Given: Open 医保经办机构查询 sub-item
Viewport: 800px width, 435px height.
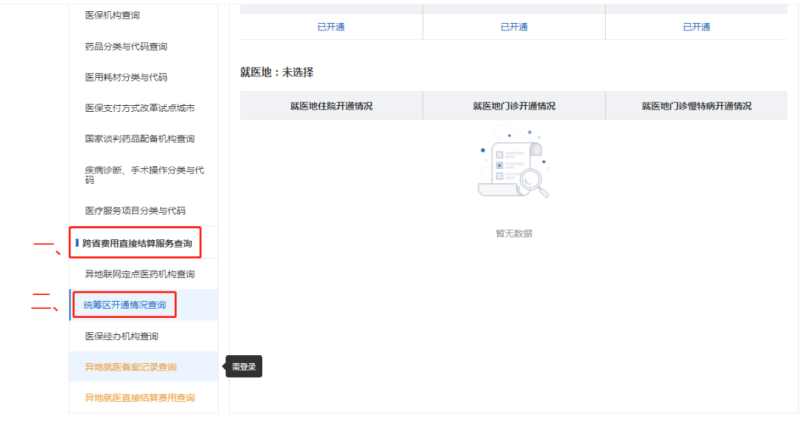Looking at the screenshot, I should coord(122,336).
